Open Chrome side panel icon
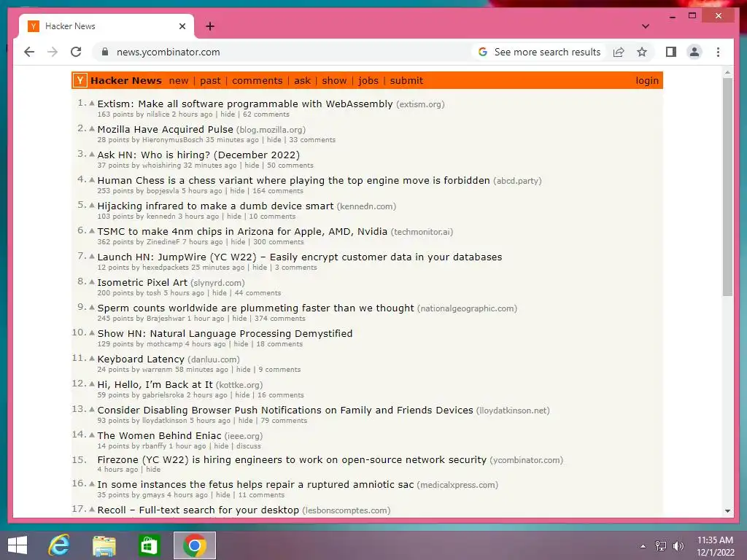The height and width of the screenshot is (560, 747). pos(671,52)
